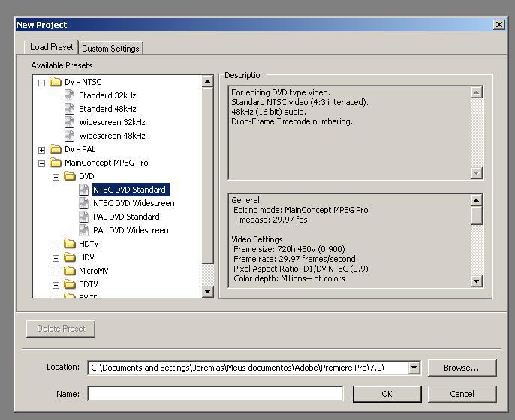
Task: Click the Standard 32kHz preset file icon
Action: [69, 95]
